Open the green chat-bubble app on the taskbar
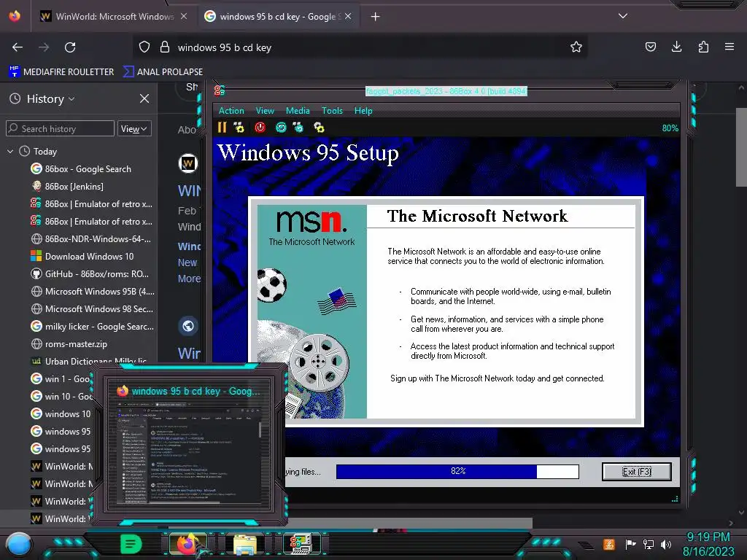The image size is (747, 560). pyautogui.click(x=131, y=544)
